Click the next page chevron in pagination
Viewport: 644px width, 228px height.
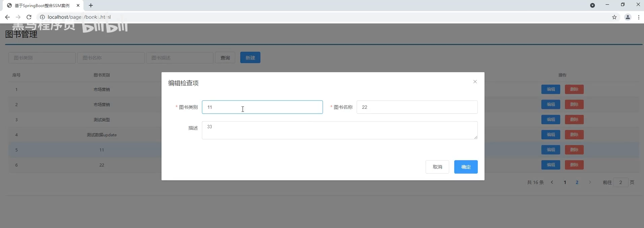click(589, 182)
